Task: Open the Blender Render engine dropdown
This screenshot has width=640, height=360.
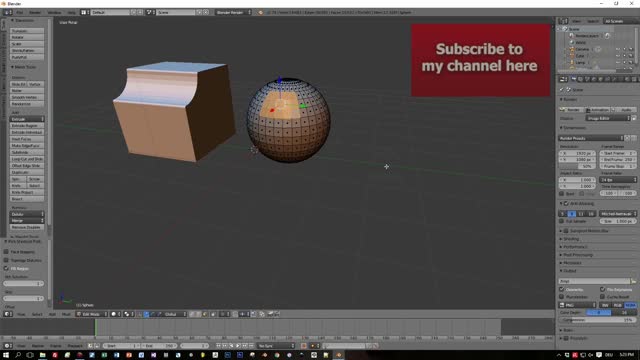Action: click(x=233, y=12)
